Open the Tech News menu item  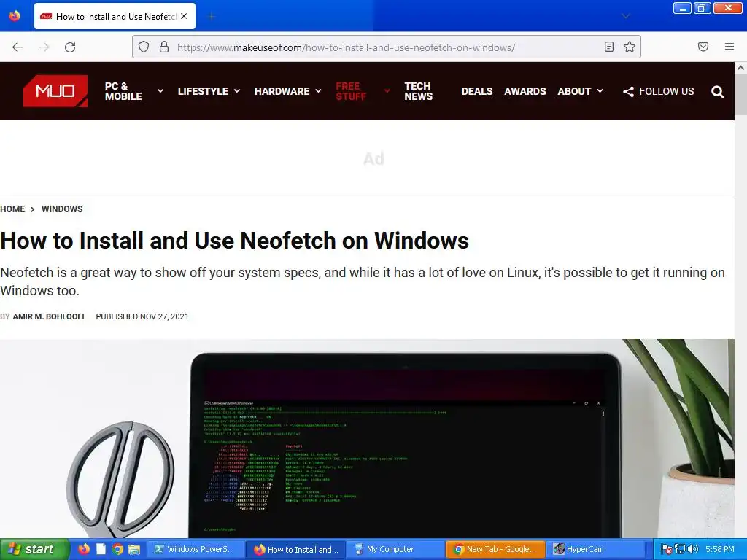[x=418, y=91]
